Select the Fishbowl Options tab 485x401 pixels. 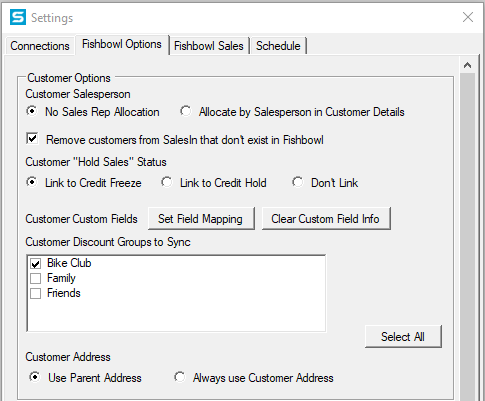tap(122, 44)
